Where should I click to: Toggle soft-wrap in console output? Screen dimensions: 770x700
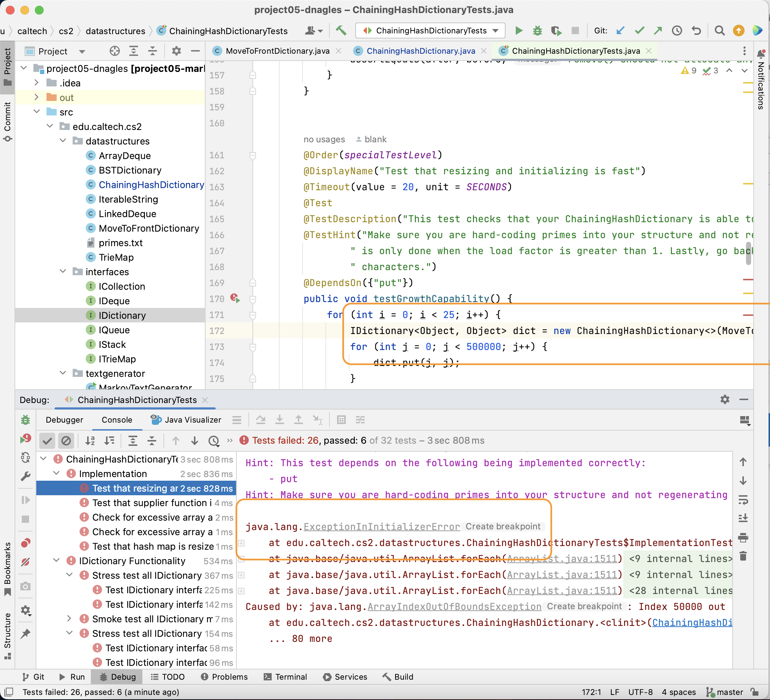[743, 500]
